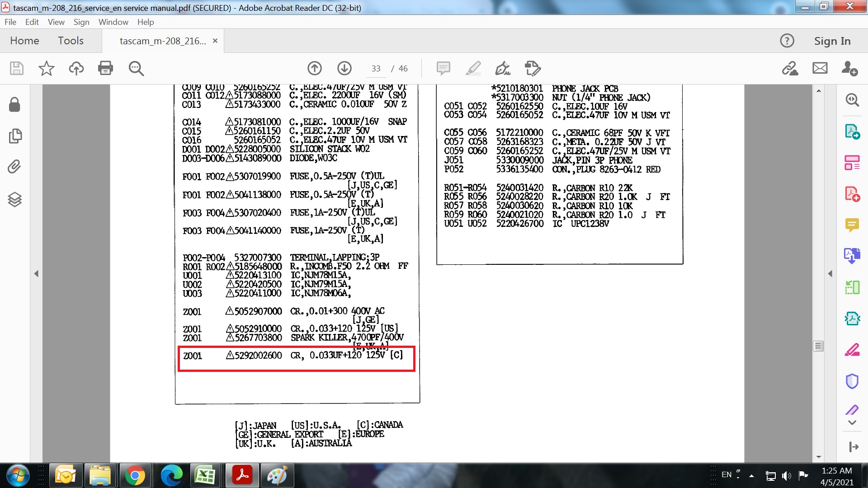Close the tascam_m-208_216 document tab
The width and height of the screenshot is (868, 488).
[x=215, y=41]
